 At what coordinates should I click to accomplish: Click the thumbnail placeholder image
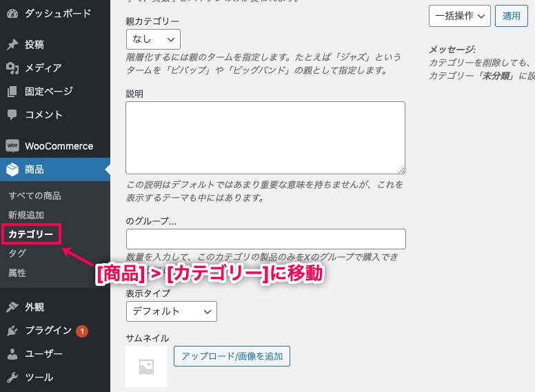pos(146,367)
